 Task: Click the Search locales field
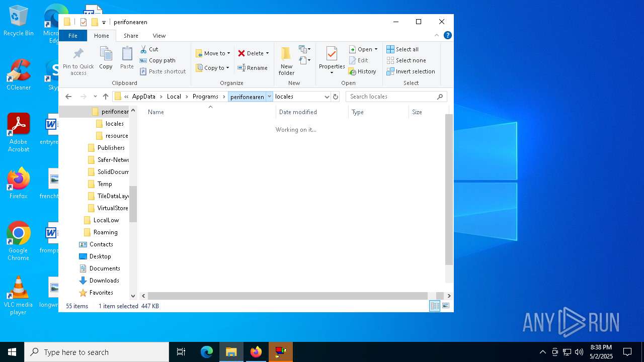coord(396,97)
